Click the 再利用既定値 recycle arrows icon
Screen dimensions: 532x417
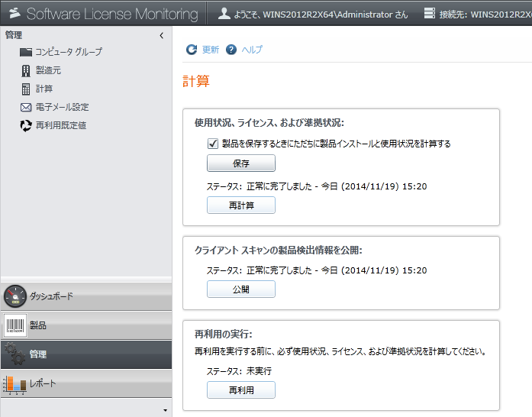tap(26, 126)
